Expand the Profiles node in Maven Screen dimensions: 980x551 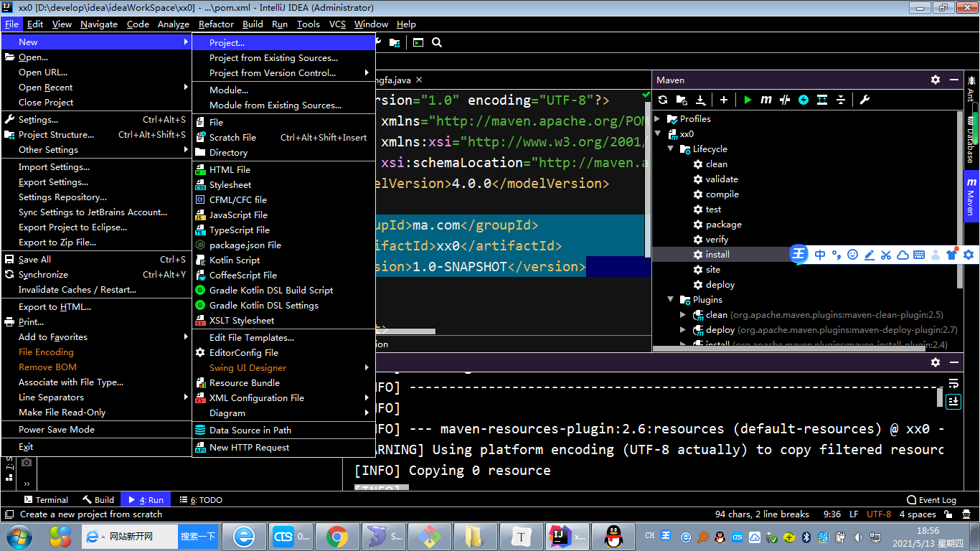[658, 118]
